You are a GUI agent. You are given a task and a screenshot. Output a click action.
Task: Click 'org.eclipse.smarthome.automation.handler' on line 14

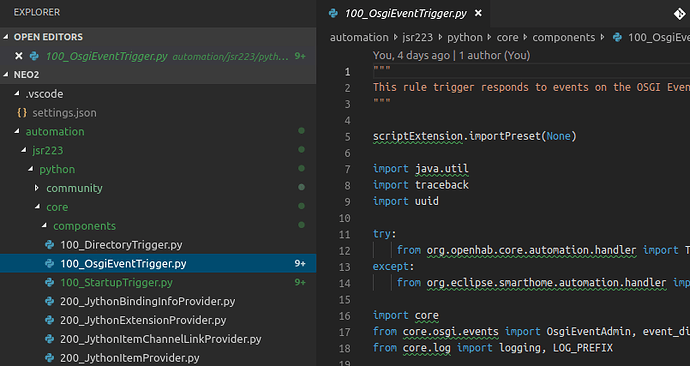tap(546, 283)
